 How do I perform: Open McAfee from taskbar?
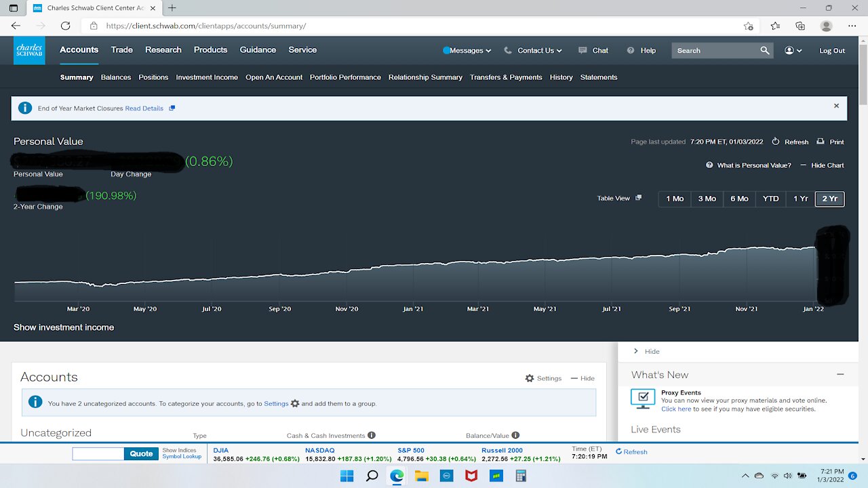471,476
